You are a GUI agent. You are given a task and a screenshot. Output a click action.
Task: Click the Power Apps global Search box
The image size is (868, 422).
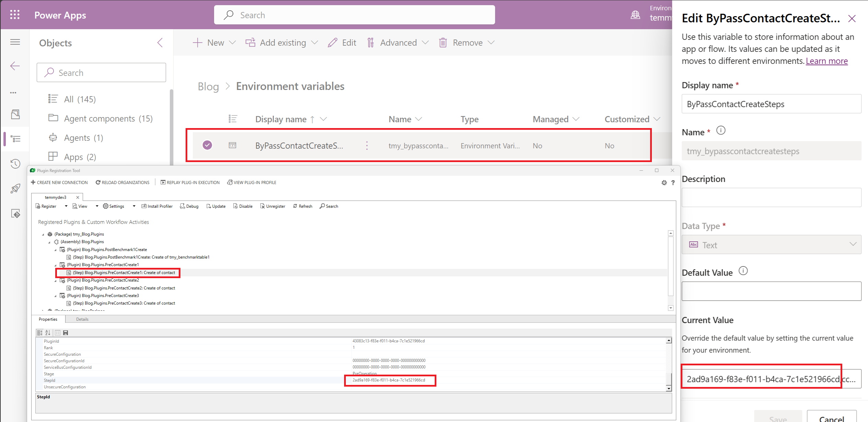click(354, 15)
